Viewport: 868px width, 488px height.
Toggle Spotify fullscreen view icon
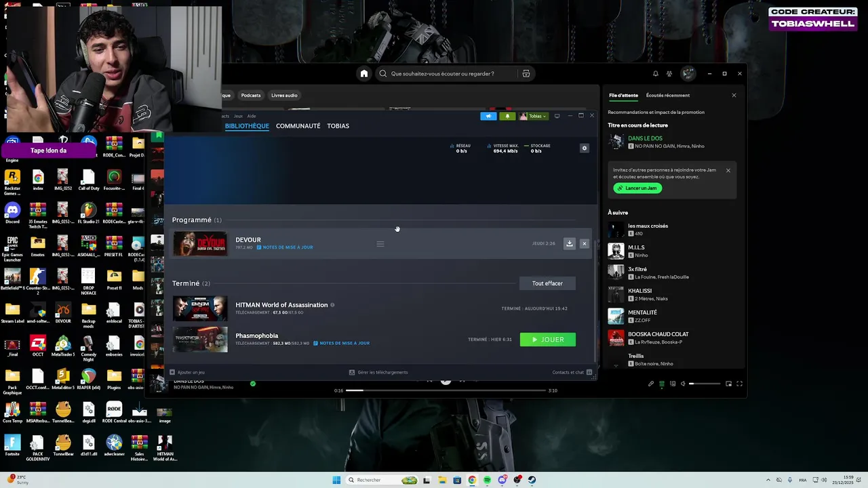tap(740, 384)
